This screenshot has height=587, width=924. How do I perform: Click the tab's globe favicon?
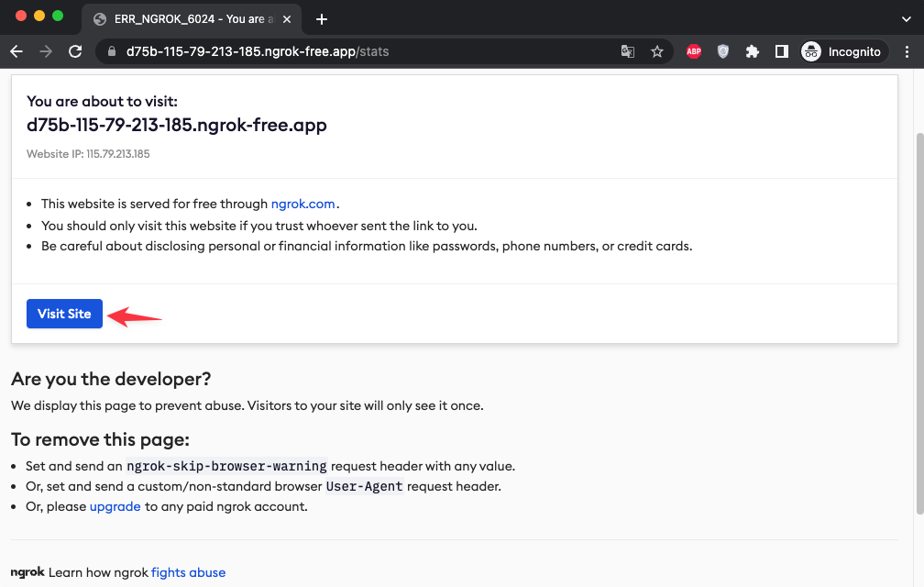pyautogui.click(x=100, y=19)
